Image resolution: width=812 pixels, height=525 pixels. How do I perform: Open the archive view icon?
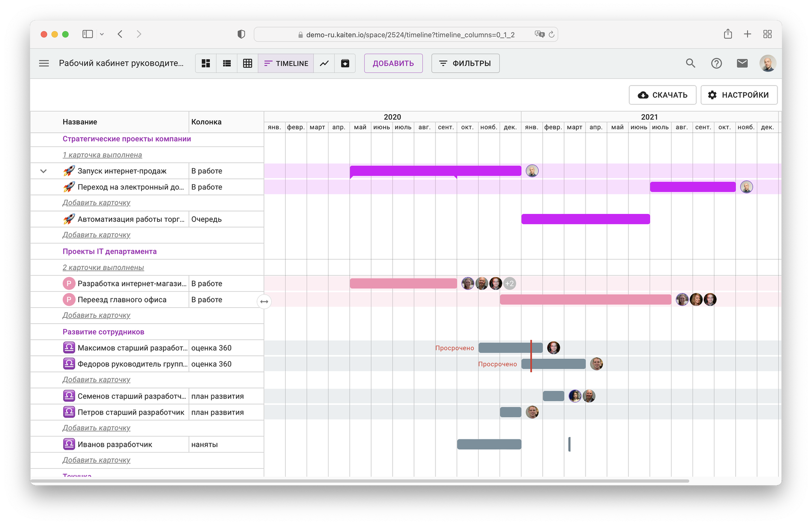pos(345,63)
